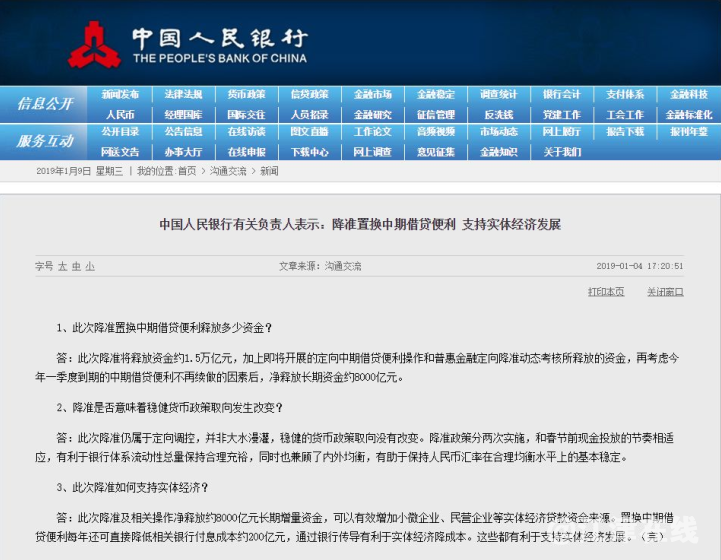Viewport: 721px width, 560px height.
Task: Set font size to 中
Action: [x=76, y=266]
